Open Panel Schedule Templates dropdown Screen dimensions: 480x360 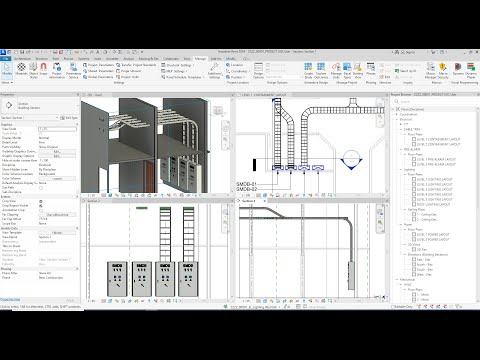[183, 77]
